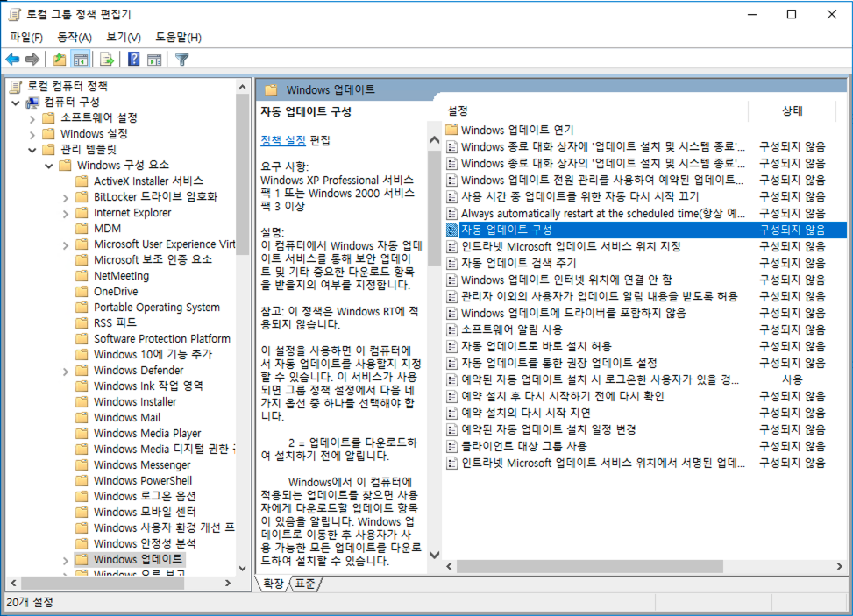Click the Export list toolbar icon

tap(107, 60)
